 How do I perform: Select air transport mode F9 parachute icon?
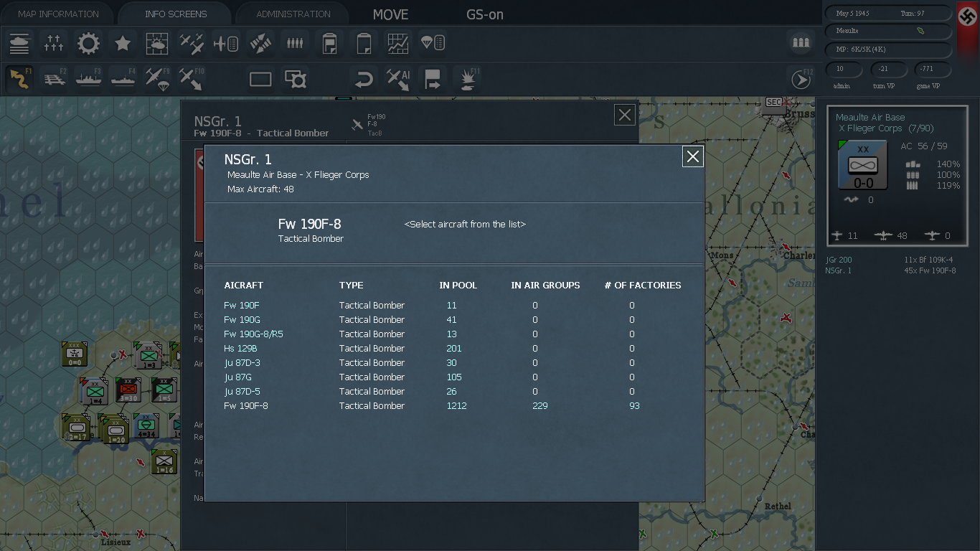coord(157,78)
